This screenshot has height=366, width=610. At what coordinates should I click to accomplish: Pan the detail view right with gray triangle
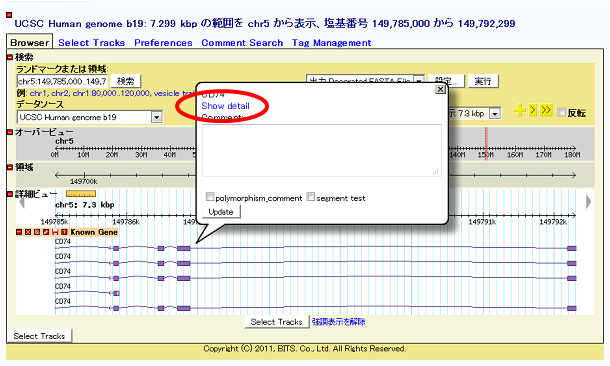[x=588, y=201]
